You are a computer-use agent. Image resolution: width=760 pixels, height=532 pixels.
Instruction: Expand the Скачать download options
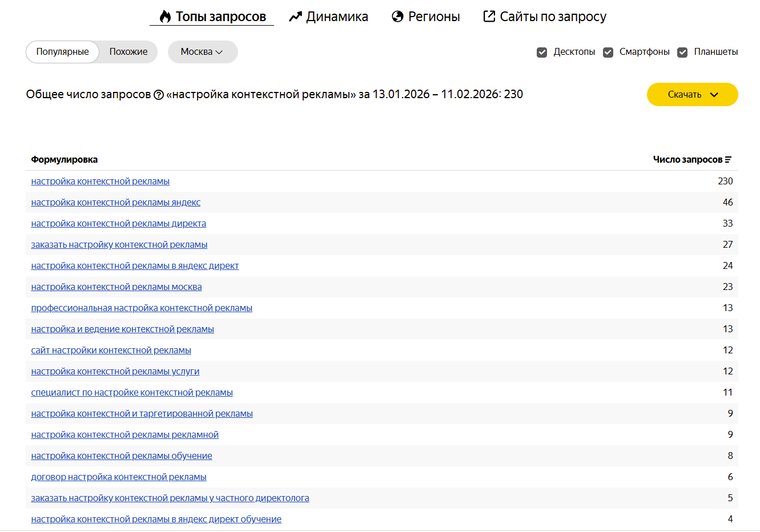point(692,94)
